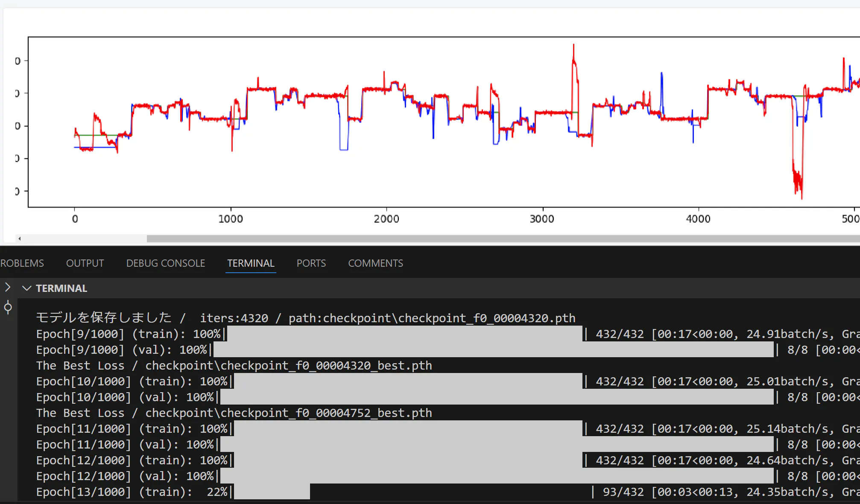Image resolution: width=860 pixels, height=504 pixels.
Task: Open the PORTS tab
Action: coord(311,263)
